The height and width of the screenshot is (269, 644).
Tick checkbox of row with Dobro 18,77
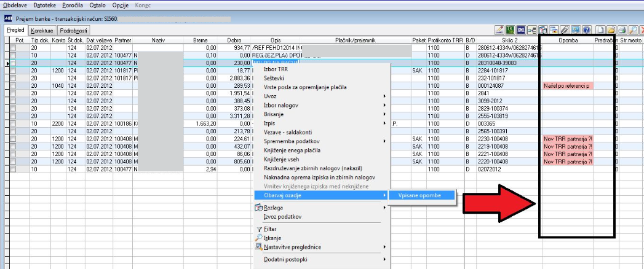point(13,71)
